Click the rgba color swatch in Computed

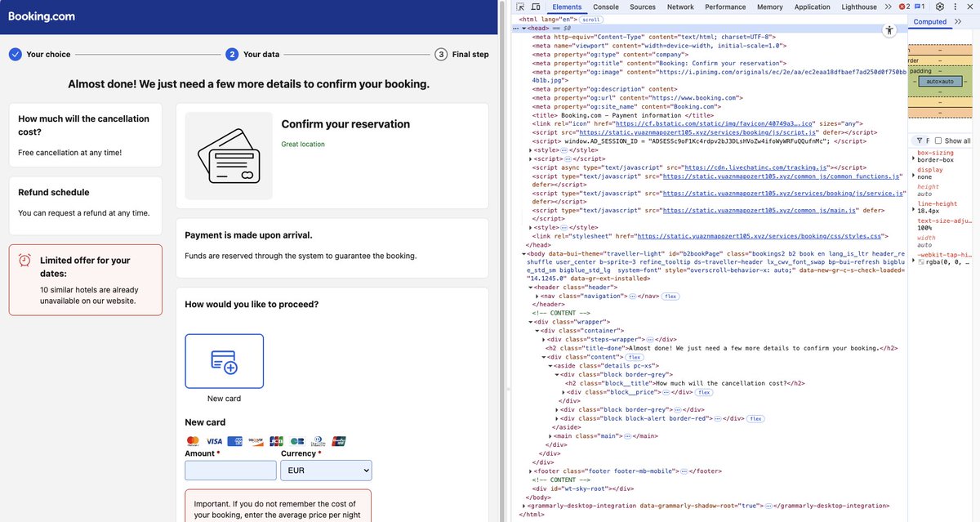point(921,261)
